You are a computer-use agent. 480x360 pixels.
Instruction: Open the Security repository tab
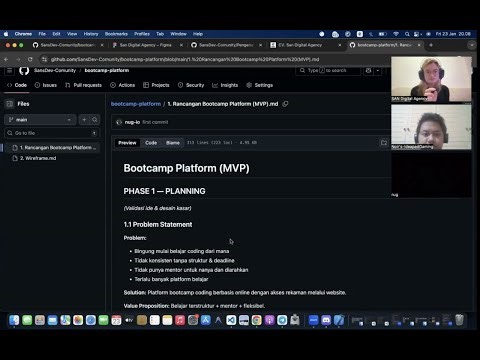pyautogui.click(x=191, y=85)
